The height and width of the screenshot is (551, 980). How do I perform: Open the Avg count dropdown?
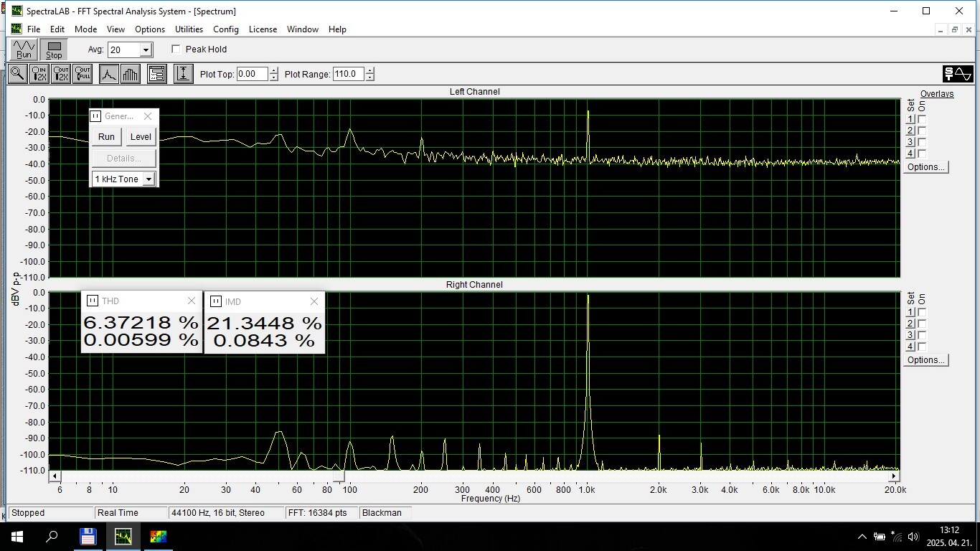point(146,50)
